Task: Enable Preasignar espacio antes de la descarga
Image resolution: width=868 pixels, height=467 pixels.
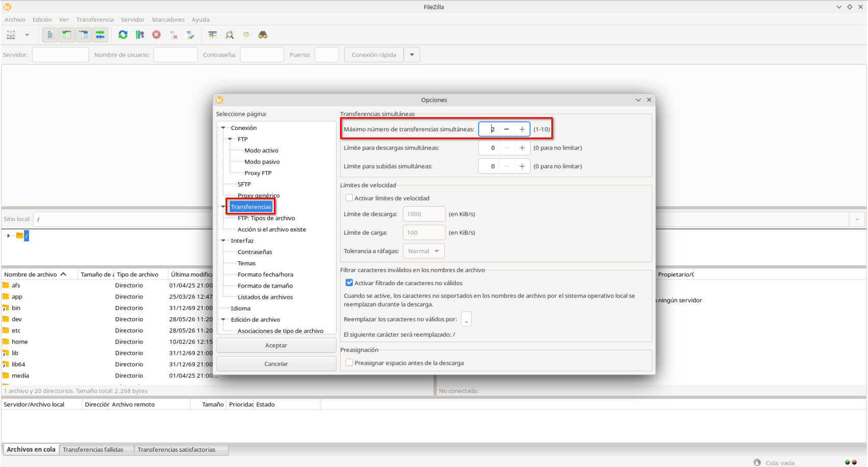Action: coord(349,363)
